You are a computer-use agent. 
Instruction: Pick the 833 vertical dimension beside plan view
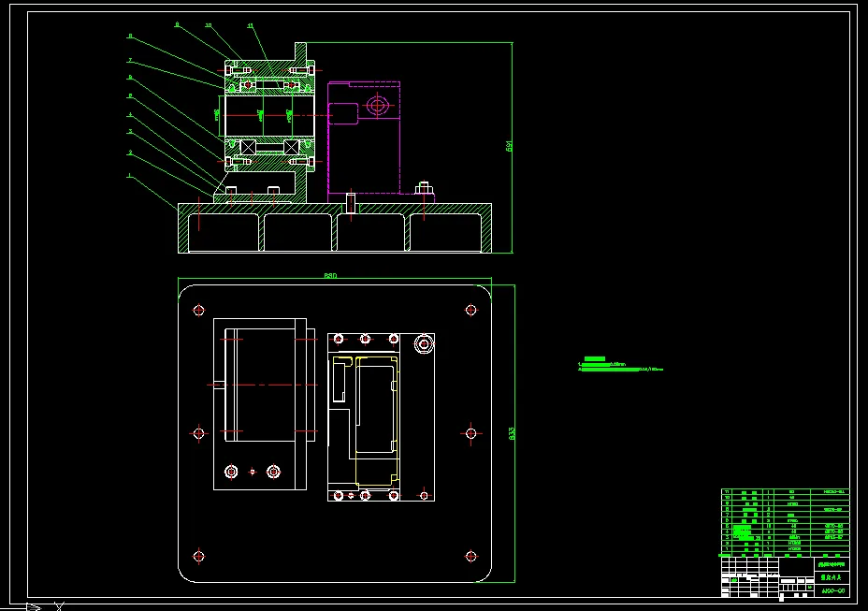point(512,434)
